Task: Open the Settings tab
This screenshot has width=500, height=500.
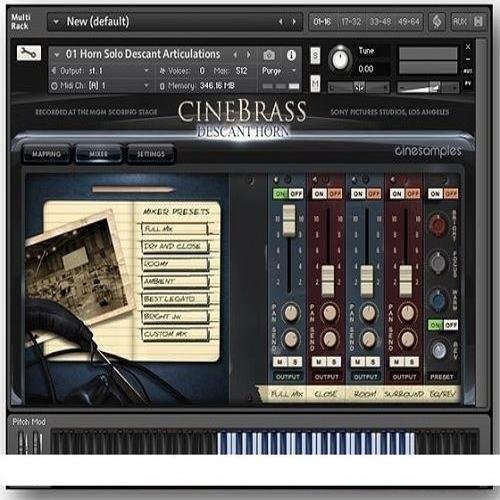Action: tap(151, 154)
